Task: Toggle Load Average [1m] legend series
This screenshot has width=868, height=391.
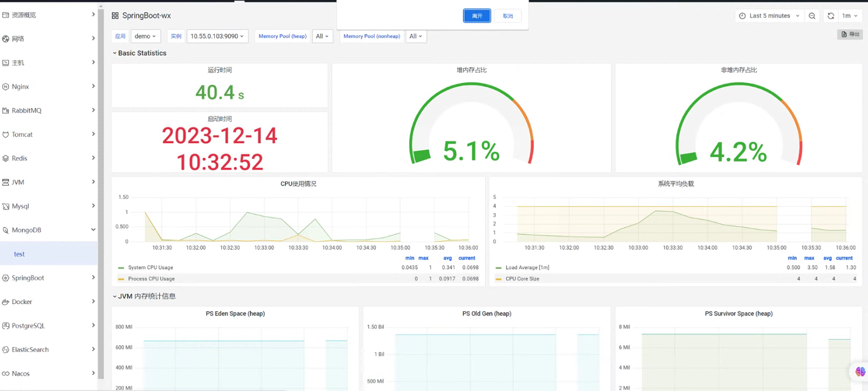Action: 527,268
